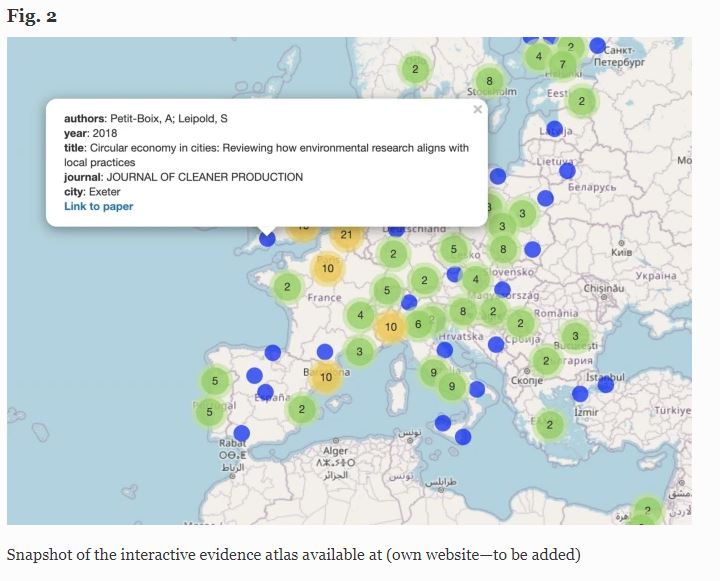This screenshot has width=720, height=581.
Task: Select the blue marker above Izmir
Action: (580, 394)
